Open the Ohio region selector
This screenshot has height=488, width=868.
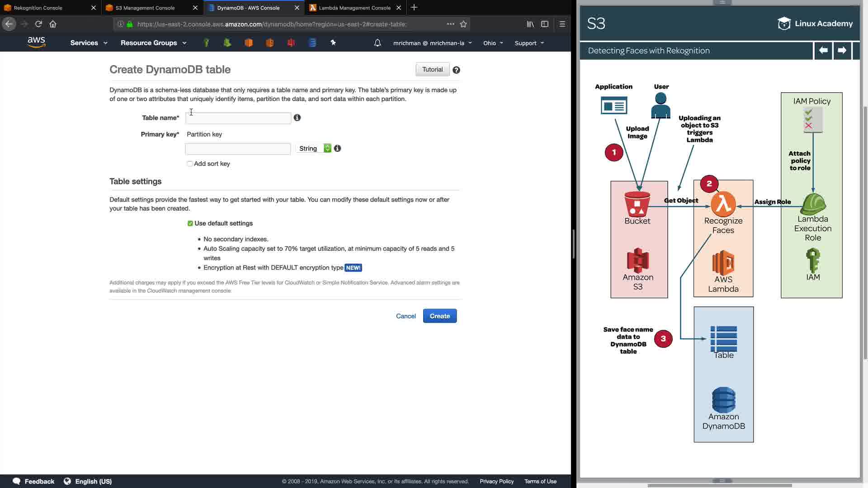pyautogui.click(x=493, y=43)
